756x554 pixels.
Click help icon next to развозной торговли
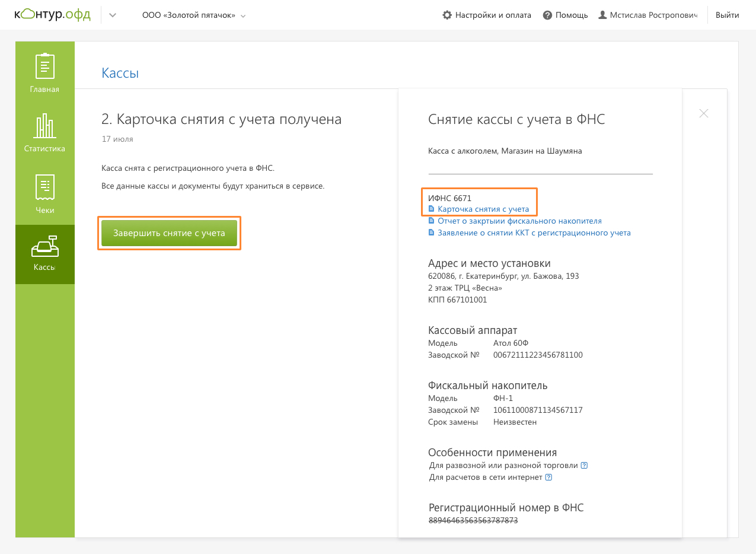[584, 466]
